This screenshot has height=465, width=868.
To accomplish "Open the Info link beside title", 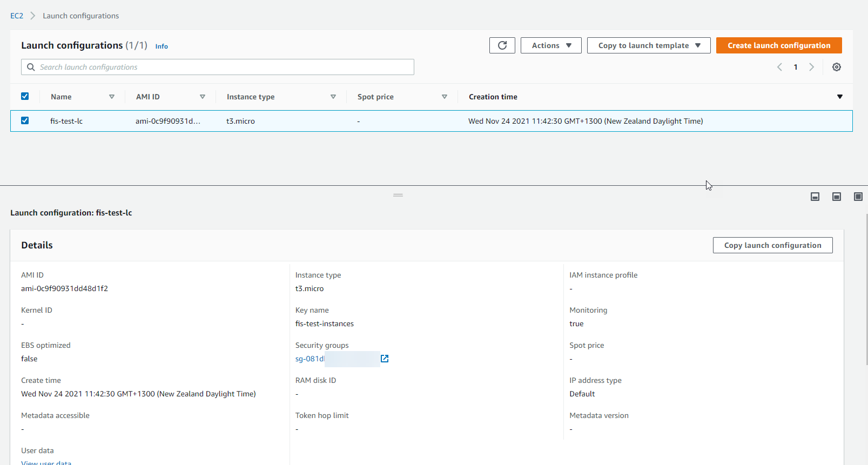I will 162,46.
